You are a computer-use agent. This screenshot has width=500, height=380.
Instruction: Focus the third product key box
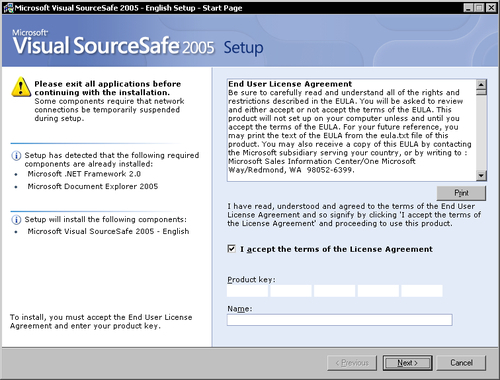pyautogui.click(x=335, y=291)
